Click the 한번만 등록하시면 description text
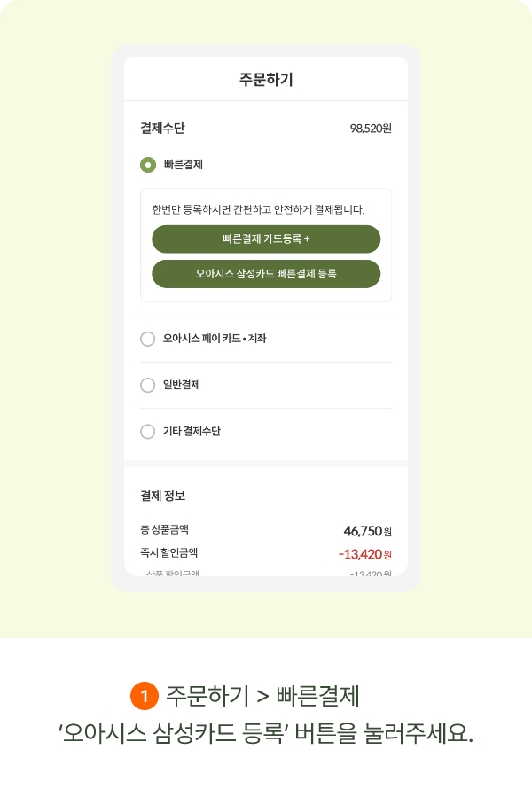The image size is (532, 789). pyautogui.click(x=258, y=209)
